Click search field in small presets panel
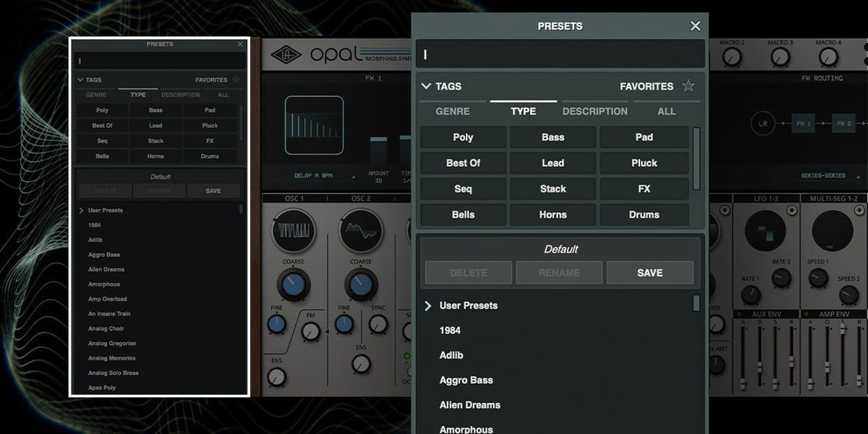 pyautogui.click(x=159, y=61)
